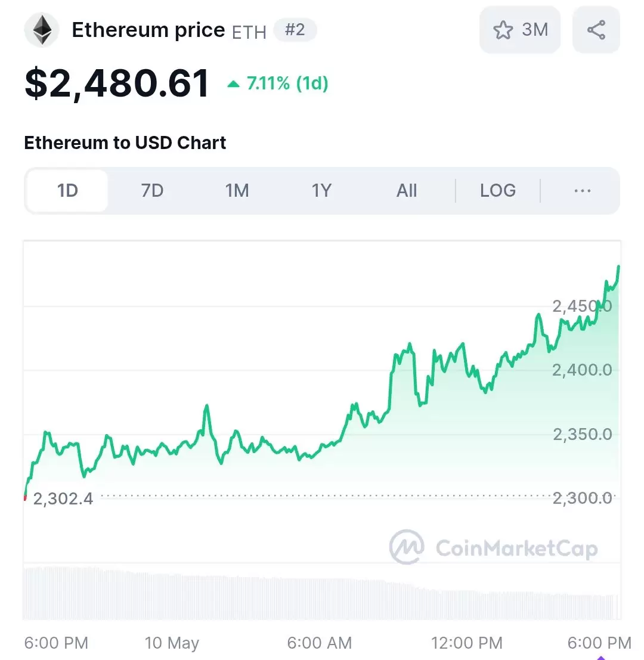Click the ETH ticker symbol label
Viewport: 644px width, 660px height.
(x=249, y=32)
